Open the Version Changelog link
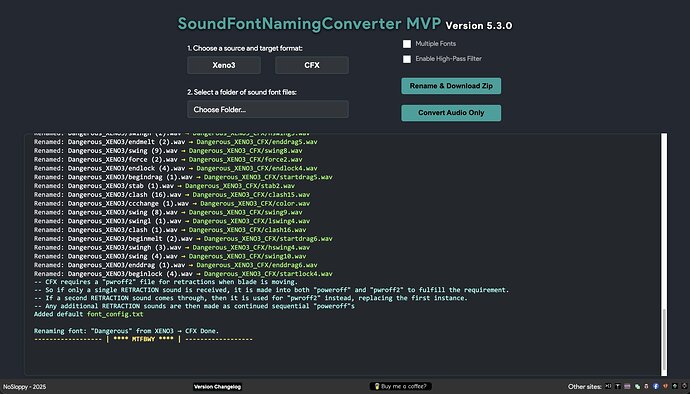 [217, 387]
